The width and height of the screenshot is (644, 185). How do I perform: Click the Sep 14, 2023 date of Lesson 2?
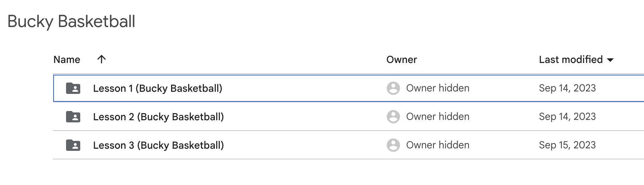click(567, 117)
